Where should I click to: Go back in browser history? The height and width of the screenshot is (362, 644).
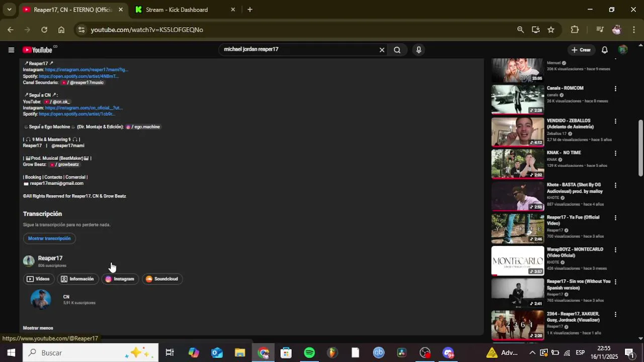click(11, 30)
